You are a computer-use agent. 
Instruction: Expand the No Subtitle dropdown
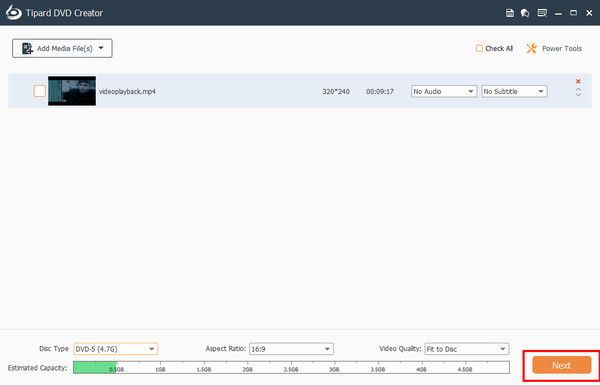(x=514, y=91)
